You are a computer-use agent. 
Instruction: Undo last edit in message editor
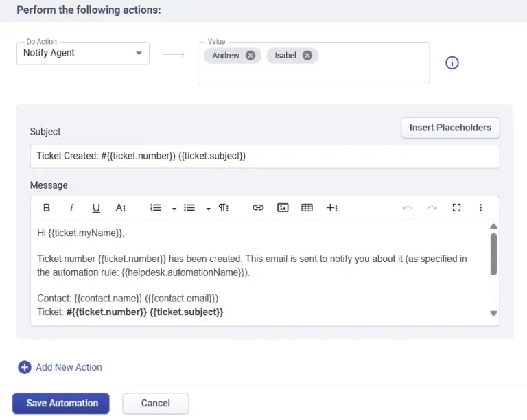point(408,208)
